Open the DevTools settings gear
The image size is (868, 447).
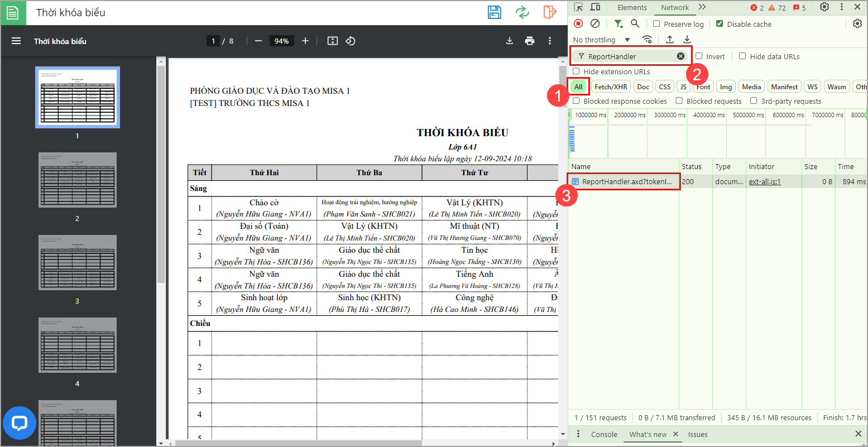pos(824,7)
